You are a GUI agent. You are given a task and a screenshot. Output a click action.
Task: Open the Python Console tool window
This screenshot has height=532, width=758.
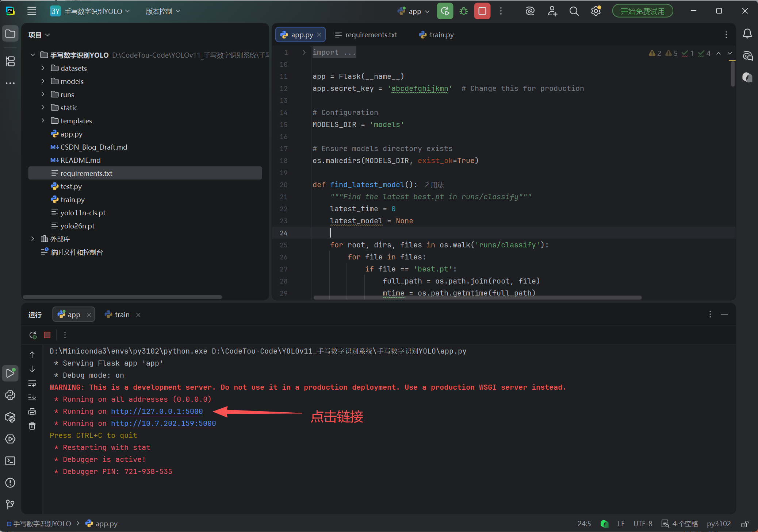pos(10,395)
